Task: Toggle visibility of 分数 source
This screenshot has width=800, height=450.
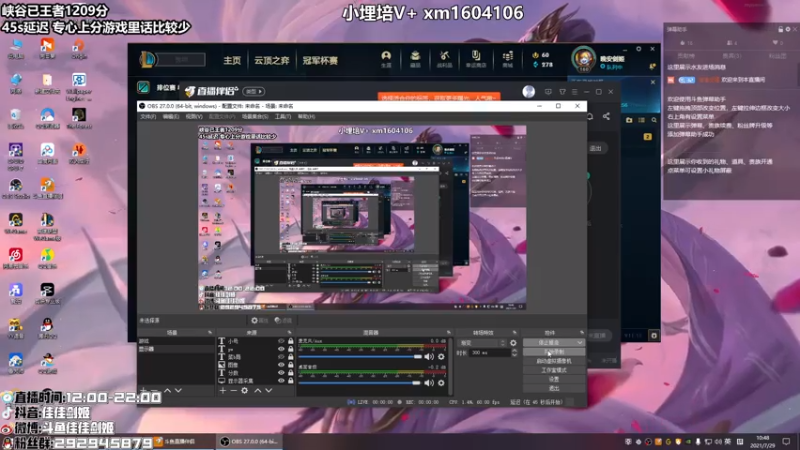Action: [x=281, y=372]
